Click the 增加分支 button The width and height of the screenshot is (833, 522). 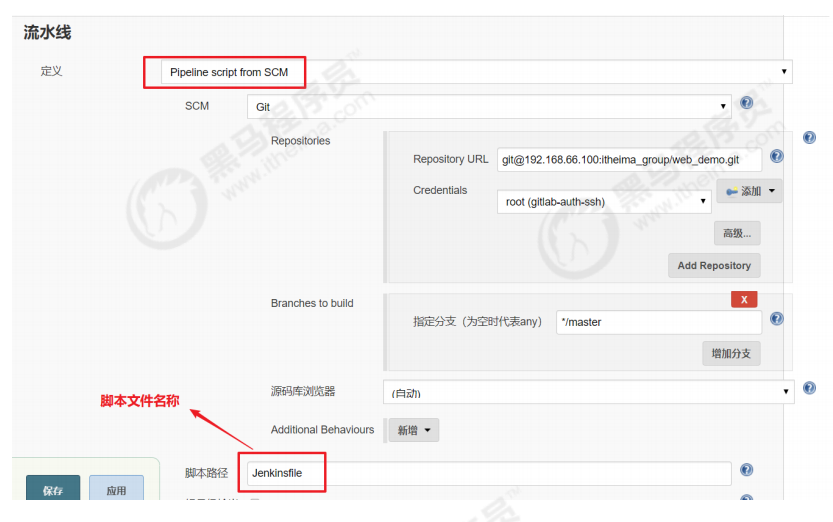pyautogui.click(x=731, y=354)
